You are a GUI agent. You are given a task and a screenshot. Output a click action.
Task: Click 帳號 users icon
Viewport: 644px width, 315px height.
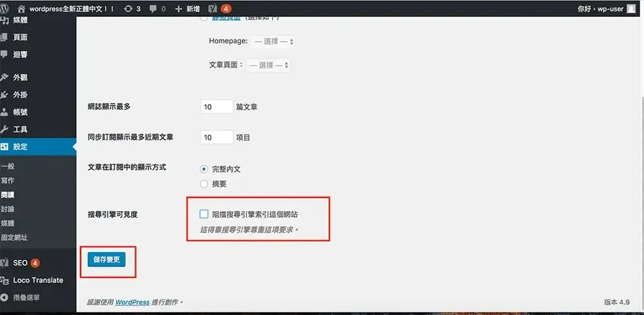(4, 112)
